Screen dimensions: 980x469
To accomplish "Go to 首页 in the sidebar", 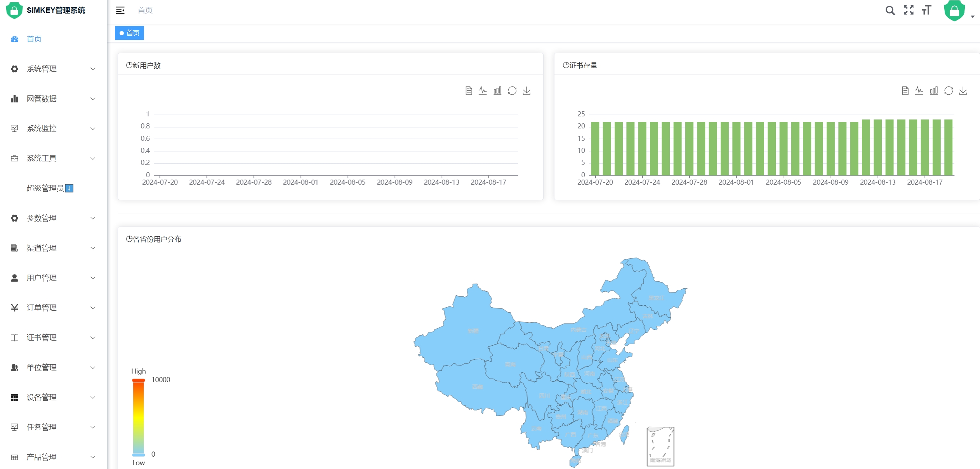I will 34,39.
